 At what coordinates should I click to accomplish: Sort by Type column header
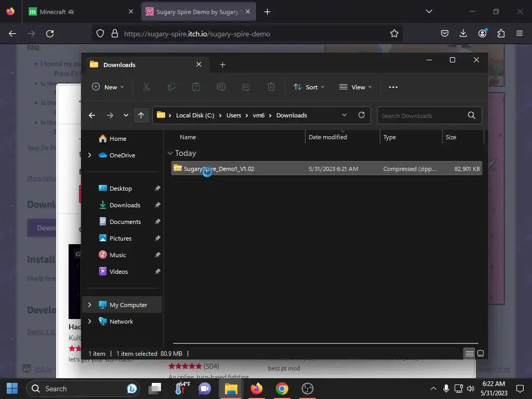pyautogui.click(x=411, y=137)
